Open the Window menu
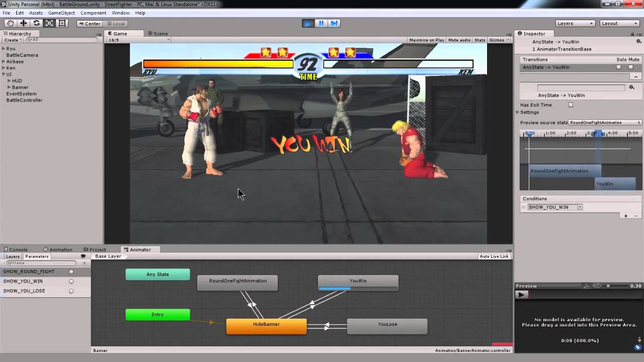644x362 pixels. click(120, 13)
